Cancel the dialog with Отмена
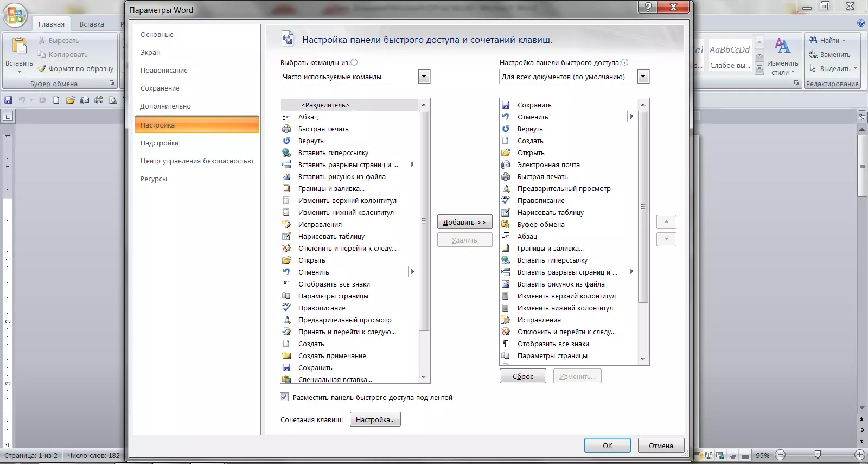The height and width of the screenshot is (464, 868). pyautogui.click(x=661, y=446)
